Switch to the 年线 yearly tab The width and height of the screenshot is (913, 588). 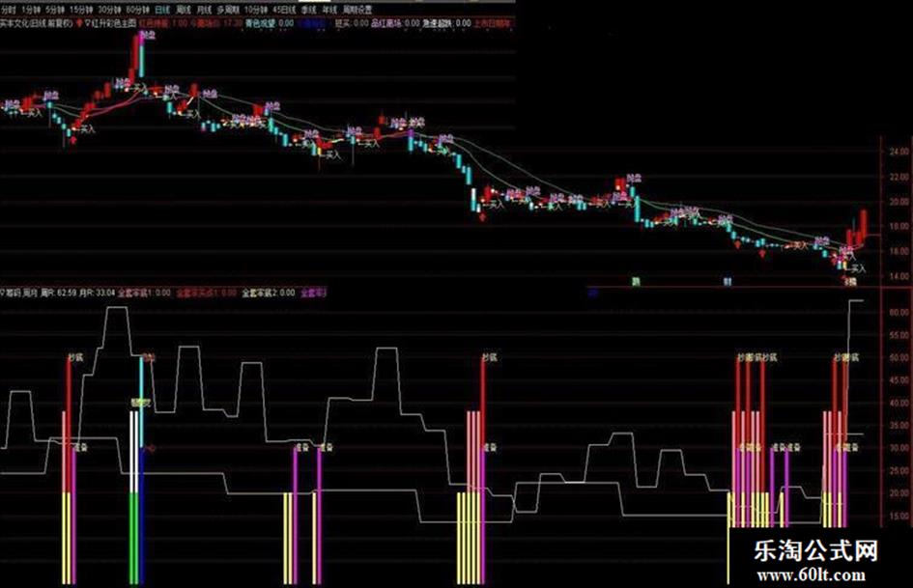click(x=329, y=10)
